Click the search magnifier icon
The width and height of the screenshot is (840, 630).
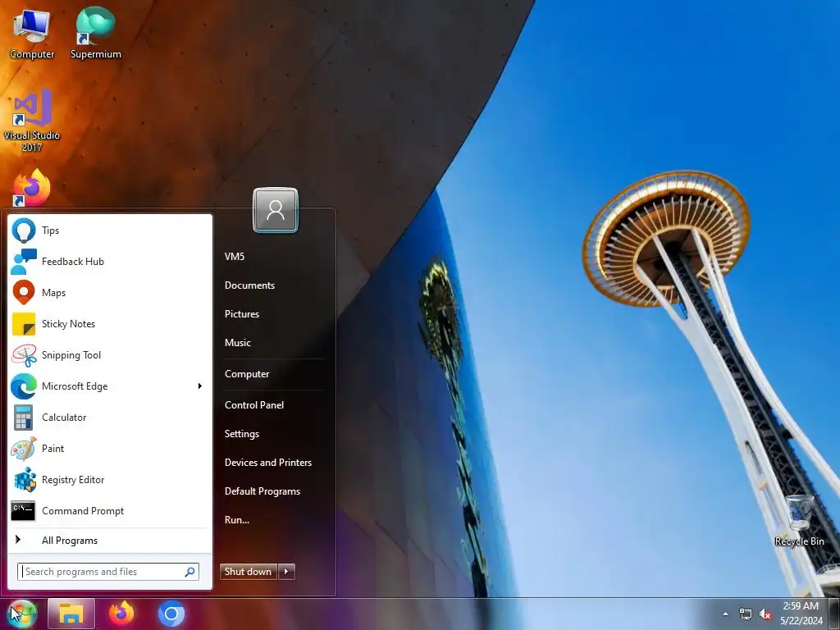click(x=189, y=572)
